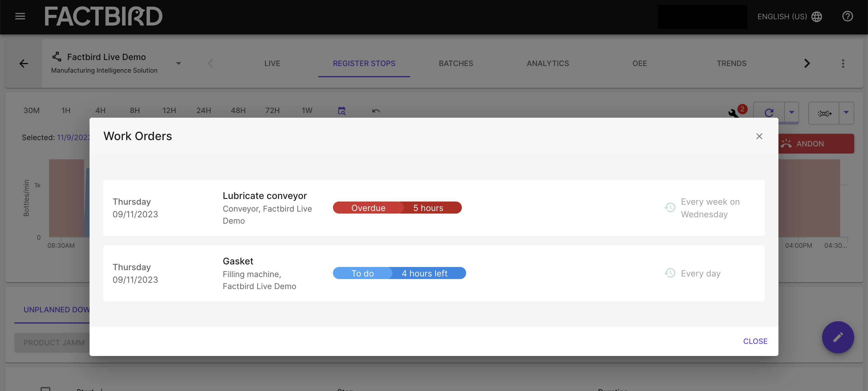Set time range to 24H
Viewport: 868px width, 391px height.
pos(204,111)
